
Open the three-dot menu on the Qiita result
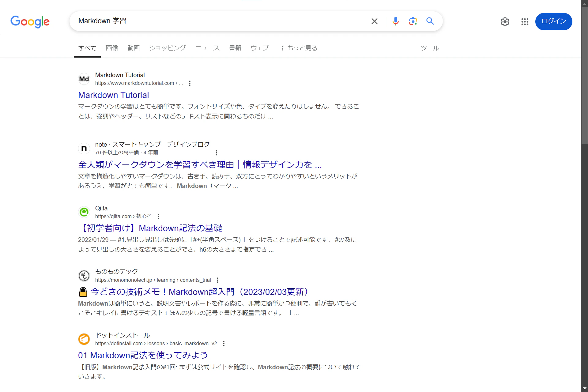[x=159, y=216]
